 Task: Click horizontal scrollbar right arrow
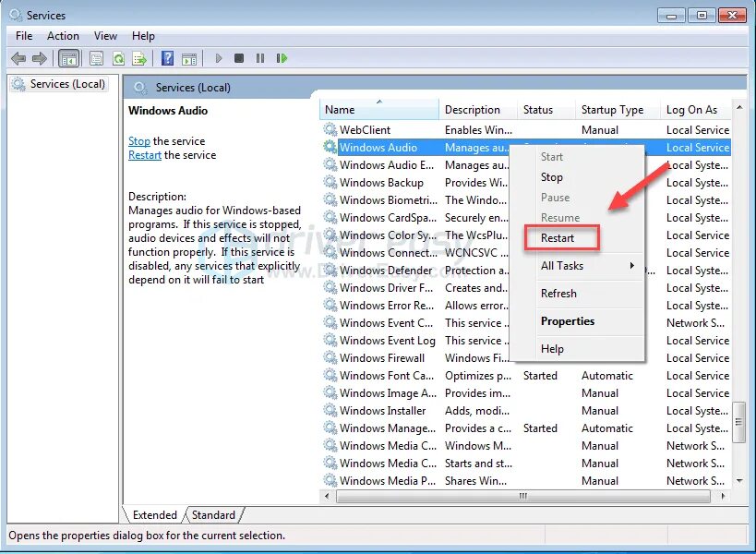pos(723,496)
